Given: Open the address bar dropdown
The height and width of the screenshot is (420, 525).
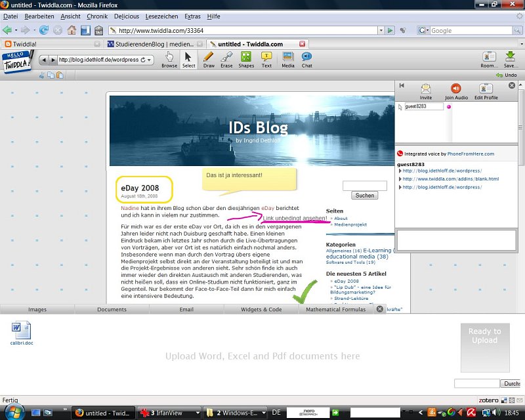Looking at the screenshot, I should point(381,30).
